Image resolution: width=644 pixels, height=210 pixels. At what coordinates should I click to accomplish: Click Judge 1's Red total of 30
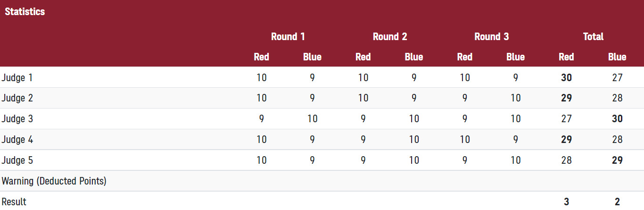pos(566,77)
